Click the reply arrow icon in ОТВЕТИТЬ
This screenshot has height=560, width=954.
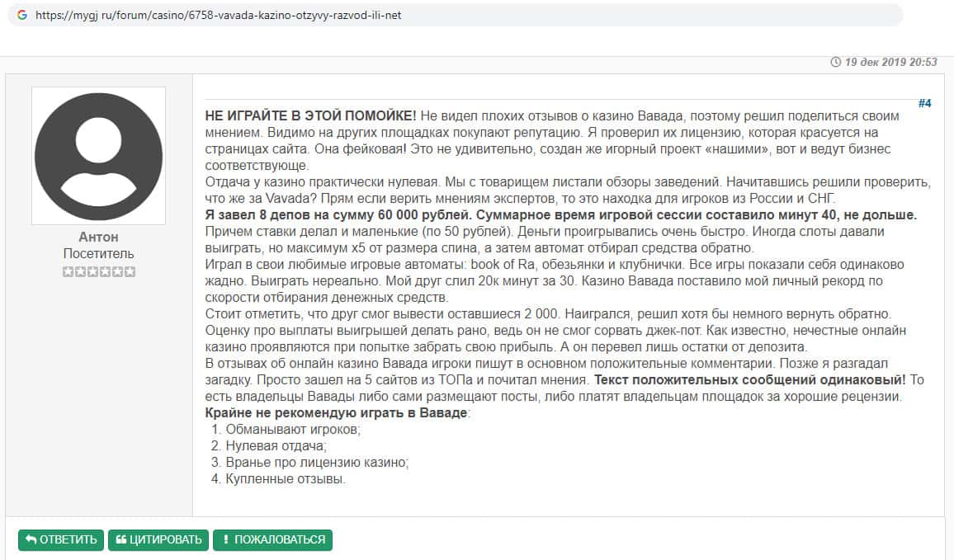point(31,540)
